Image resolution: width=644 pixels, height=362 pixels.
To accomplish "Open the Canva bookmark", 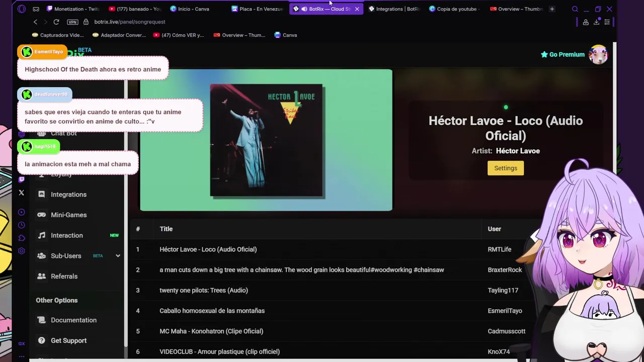I will click(x=286, y=35).
